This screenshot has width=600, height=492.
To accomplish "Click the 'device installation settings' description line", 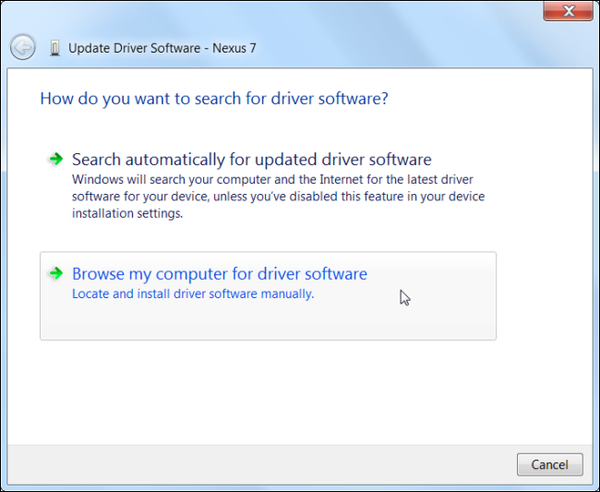I will 127,213.
